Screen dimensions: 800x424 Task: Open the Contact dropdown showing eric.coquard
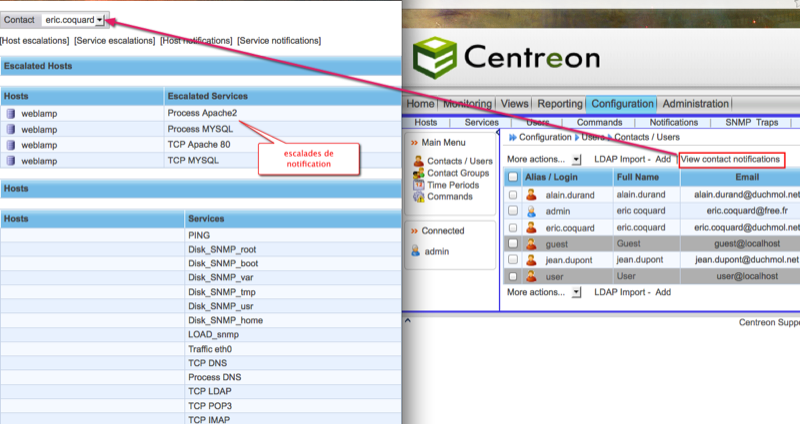(x=74, y=19)
